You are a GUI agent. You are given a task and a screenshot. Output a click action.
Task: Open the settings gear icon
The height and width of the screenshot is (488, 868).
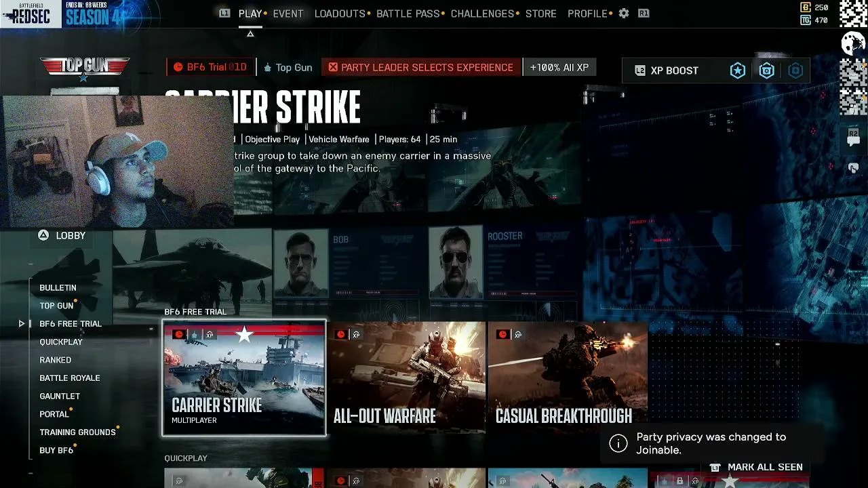point(624,14)
